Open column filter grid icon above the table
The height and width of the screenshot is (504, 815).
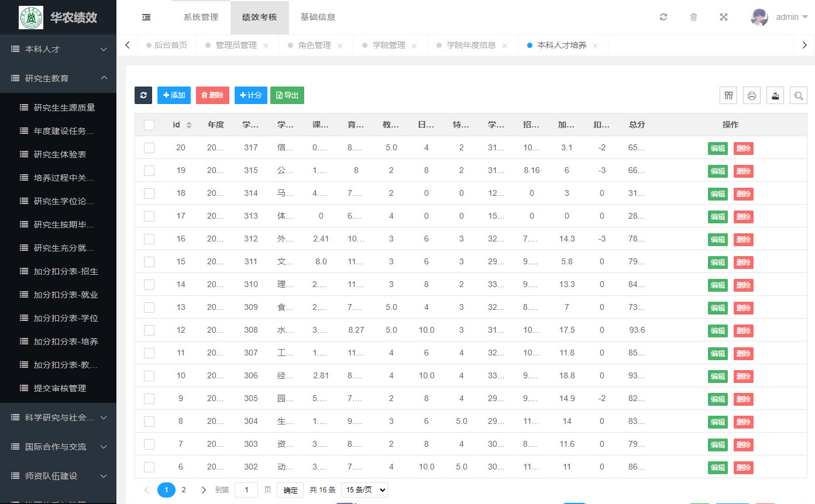coord(728,96)
